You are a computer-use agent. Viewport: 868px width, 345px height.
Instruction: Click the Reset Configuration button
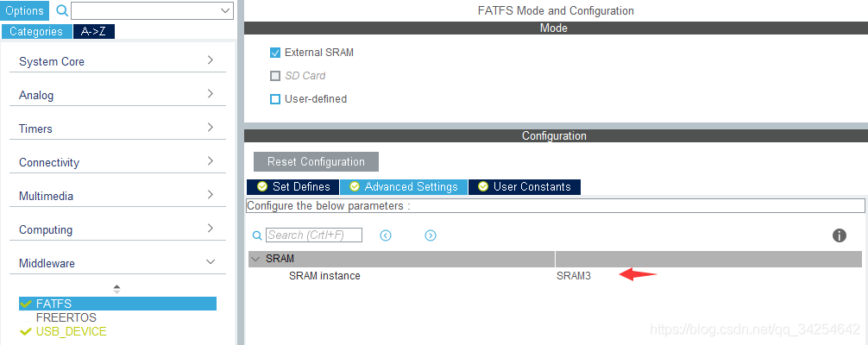coord(316,161)
